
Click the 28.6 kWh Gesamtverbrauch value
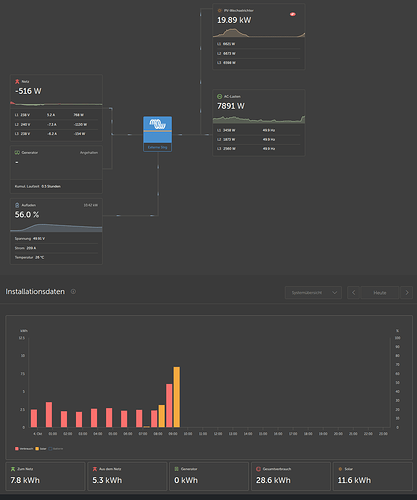[x=273, y=480]
